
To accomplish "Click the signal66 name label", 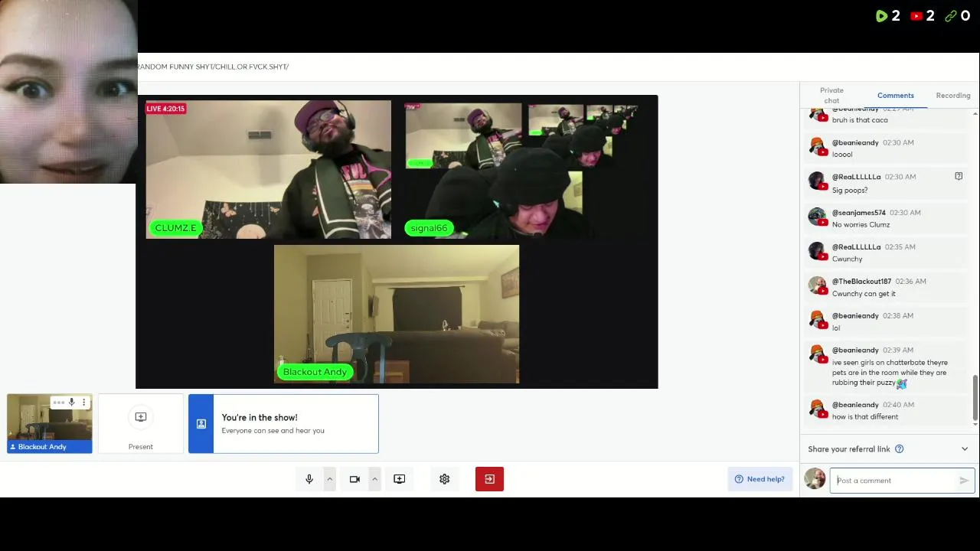I will point(429,228).
